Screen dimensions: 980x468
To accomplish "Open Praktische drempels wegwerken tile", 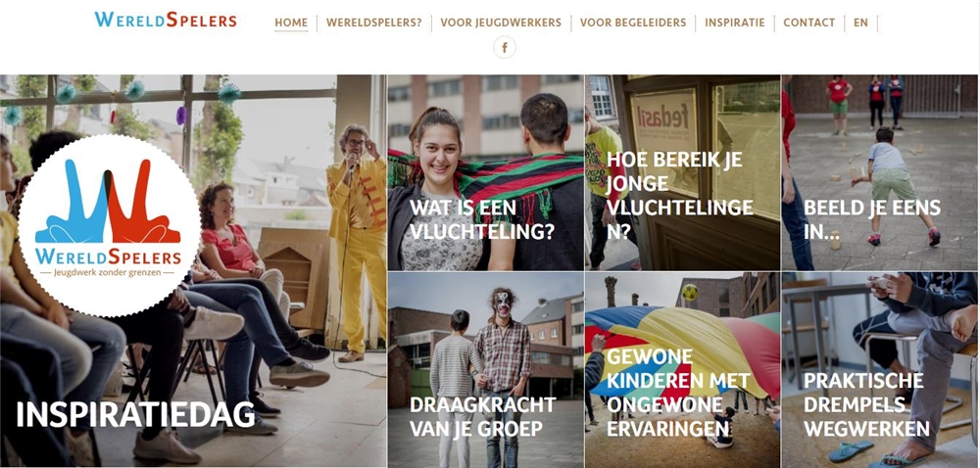I will click(x=880, y=370).
